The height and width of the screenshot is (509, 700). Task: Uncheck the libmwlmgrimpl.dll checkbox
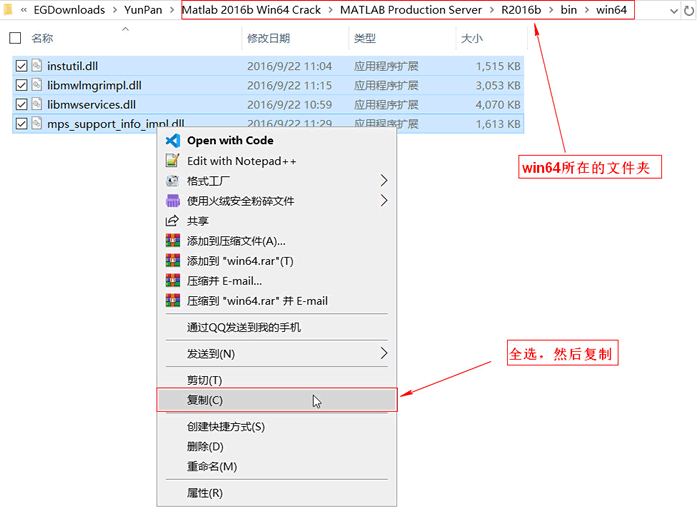[21, 85]
